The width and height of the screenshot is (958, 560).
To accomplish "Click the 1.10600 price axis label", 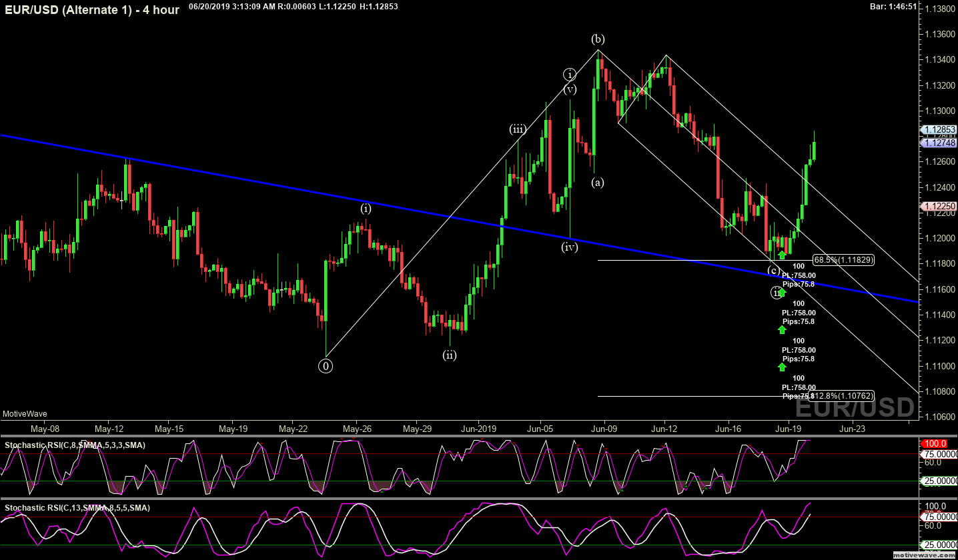I will (941, 417).
